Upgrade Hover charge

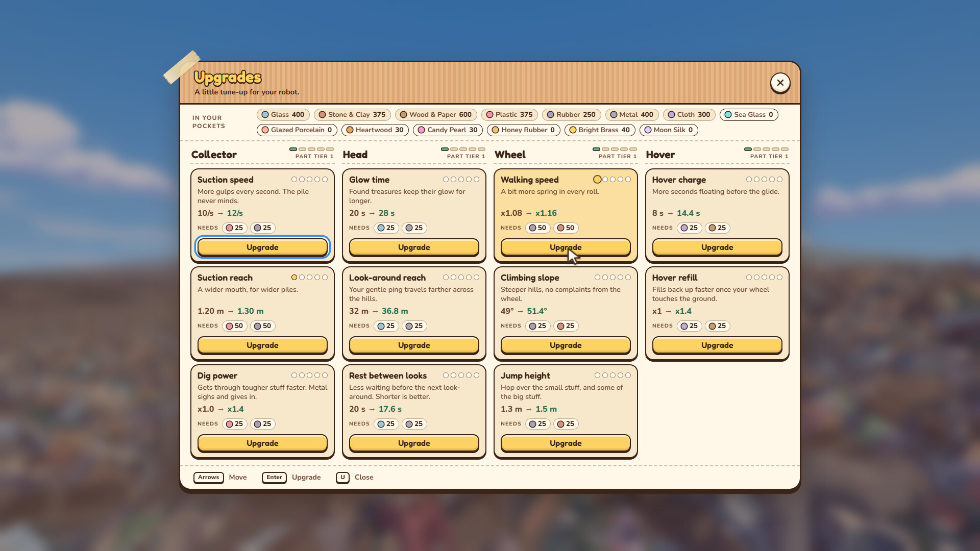[x=717, y=247]
